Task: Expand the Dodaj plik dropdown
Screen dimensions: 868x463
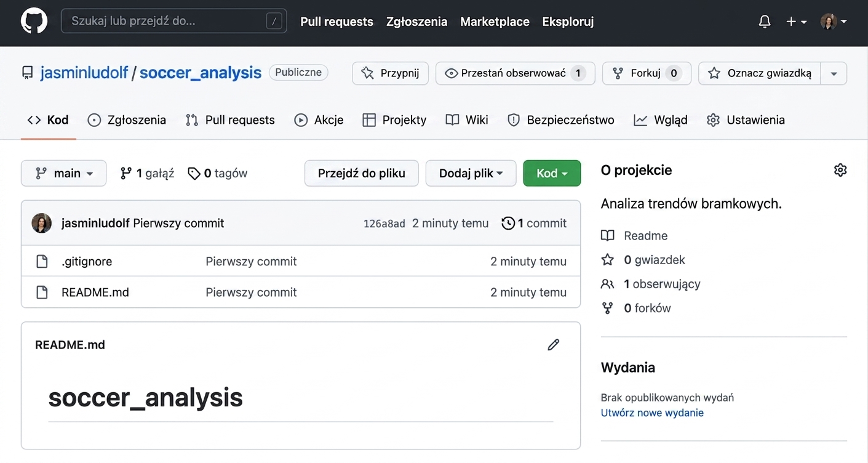Action: coord(471,173)
